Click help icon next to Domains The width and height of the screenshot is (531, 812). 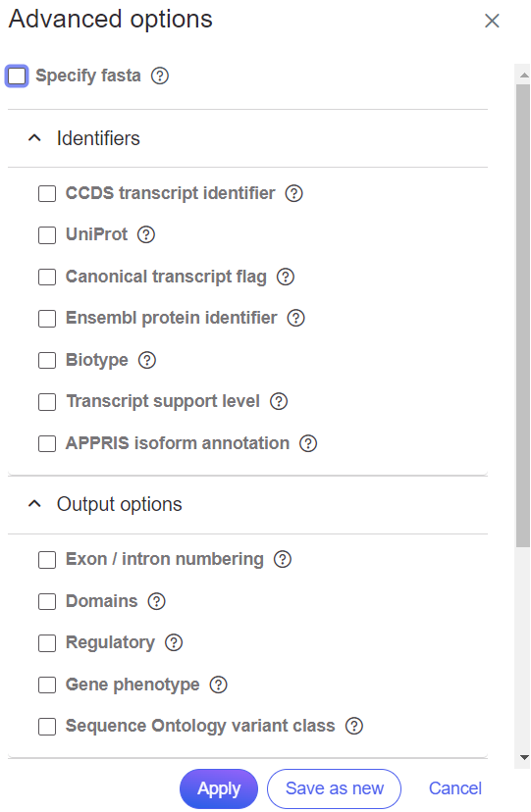click(156, 602)
